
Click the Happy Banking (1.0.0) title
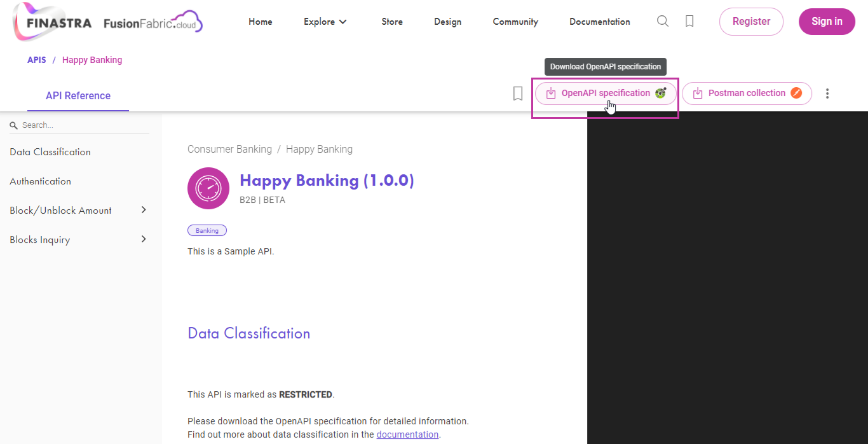tap(327, 181)
